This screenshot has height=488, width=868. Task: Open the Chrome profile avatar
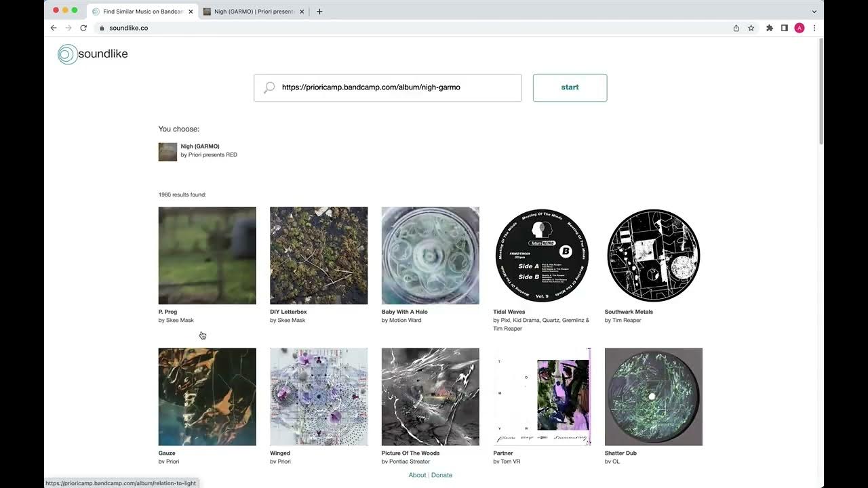800,28
